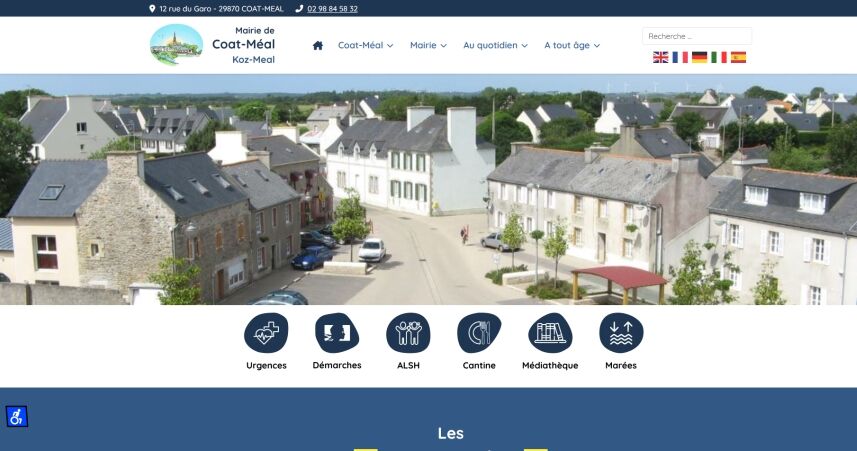Image resolution: width=857 pixels, height=451 pixels.
Task: Open the Cantine shortcut icon
Action: point(479,332)
